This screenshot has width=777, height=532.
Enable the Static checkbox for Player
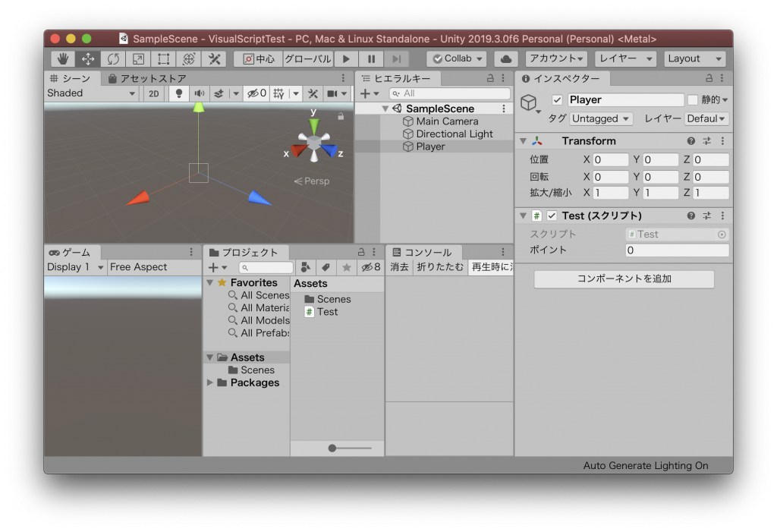pos(693,100)
